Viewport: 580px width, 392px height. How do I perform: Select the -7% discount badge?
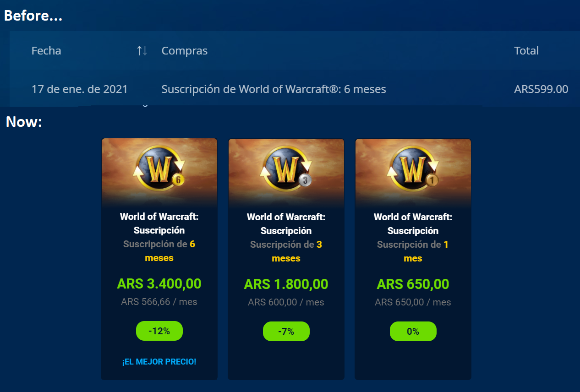tap(286, 332)
